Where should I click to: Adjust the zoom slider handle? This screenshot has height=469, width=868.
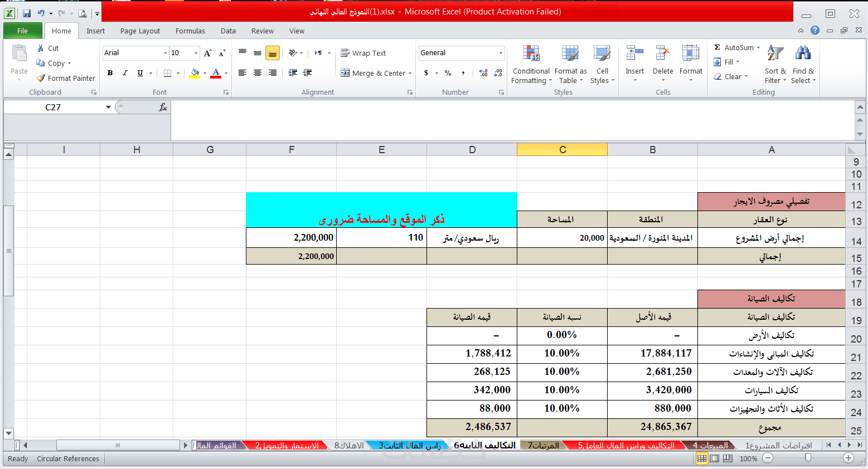coord(808,458)
